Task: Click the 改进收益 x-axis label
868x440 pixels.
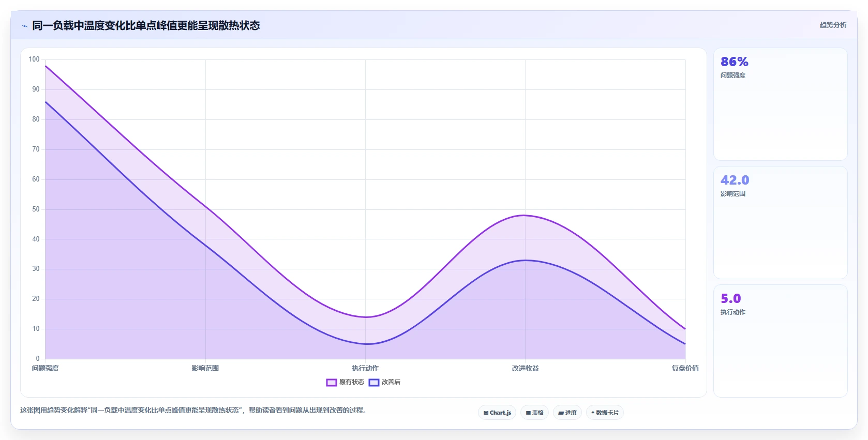Action: [526, 368]
